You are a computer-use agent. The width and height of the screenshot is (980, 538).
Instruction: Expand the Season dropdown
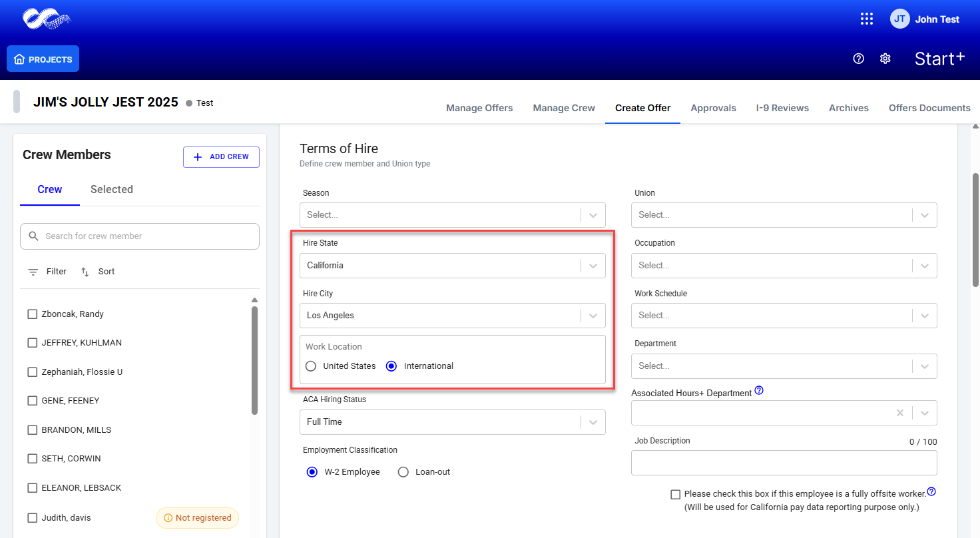point(593,215)
